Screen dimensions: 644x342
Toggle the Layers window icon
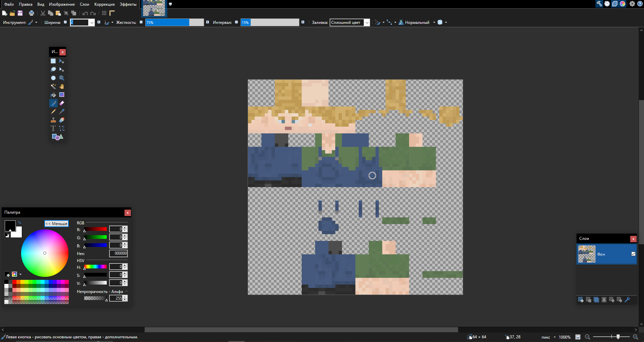(x=615, y=4)
